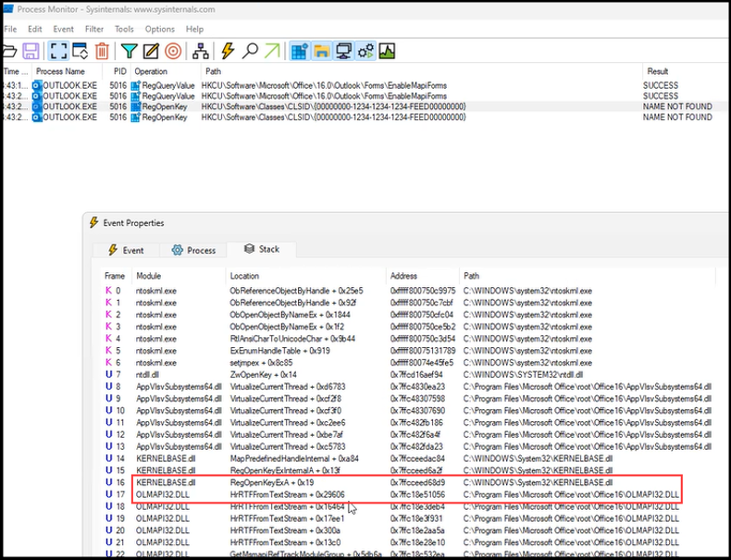731x560 pixels.
Task: Click the Find magnifying glass icon
Action: [x=250, y=50]
